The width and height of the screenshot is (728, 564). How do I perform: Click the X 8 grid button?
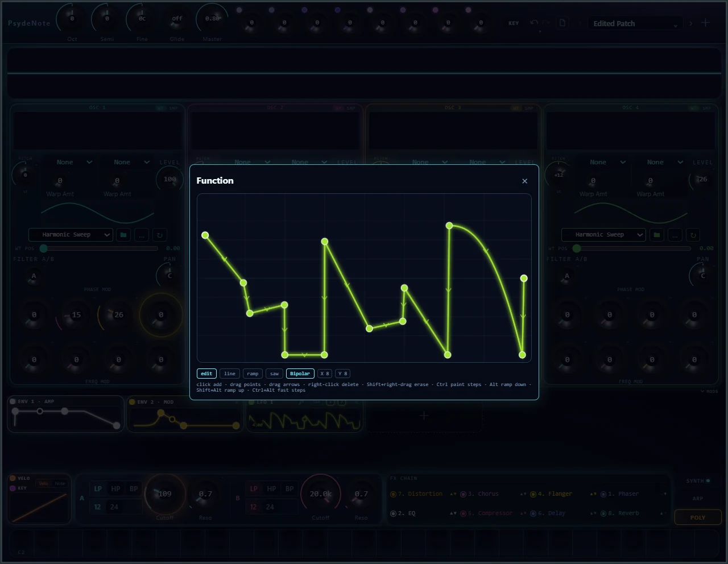325,374
